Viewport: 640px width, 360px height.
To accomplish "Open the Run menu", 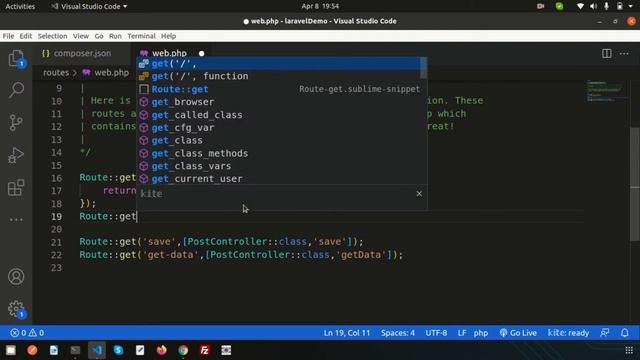I will tap(115, 36).
